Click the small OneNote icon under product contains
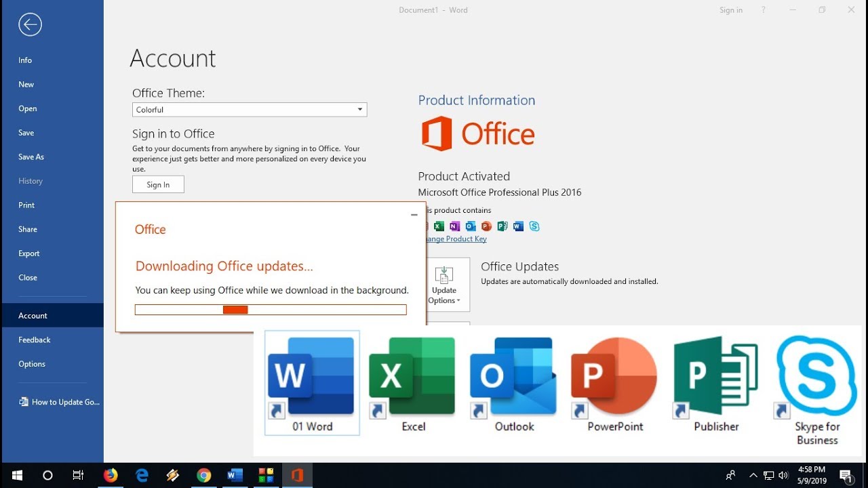The width and height of the screenshot is (868, 488). (454, 226)
